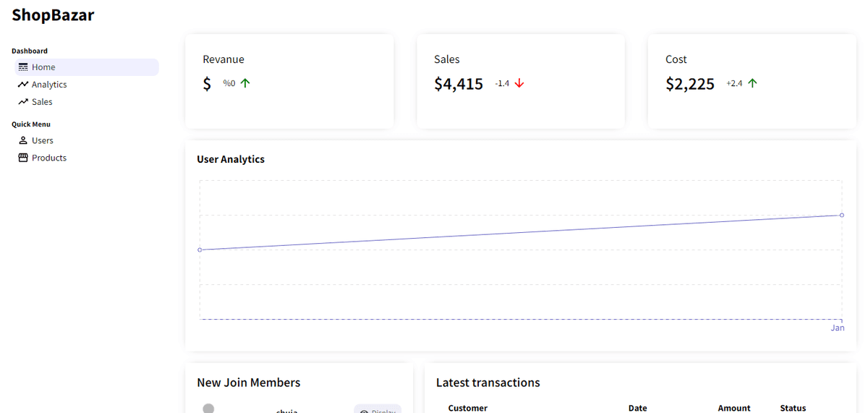Viewport: 868px width, 413px height.
Task: Click the green up arrow in Revanue card
Action: coord(245,83)
